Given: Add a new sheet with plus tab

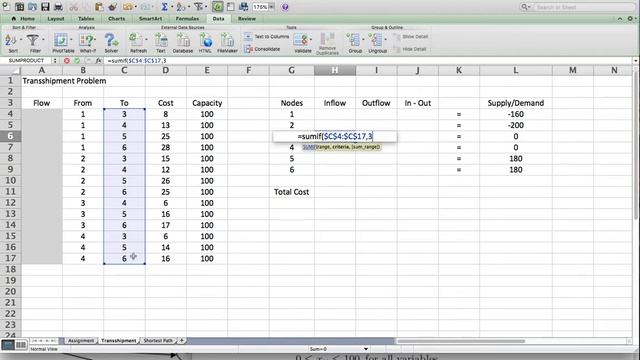Looking at the screenshot, I should tap(182, 340).
